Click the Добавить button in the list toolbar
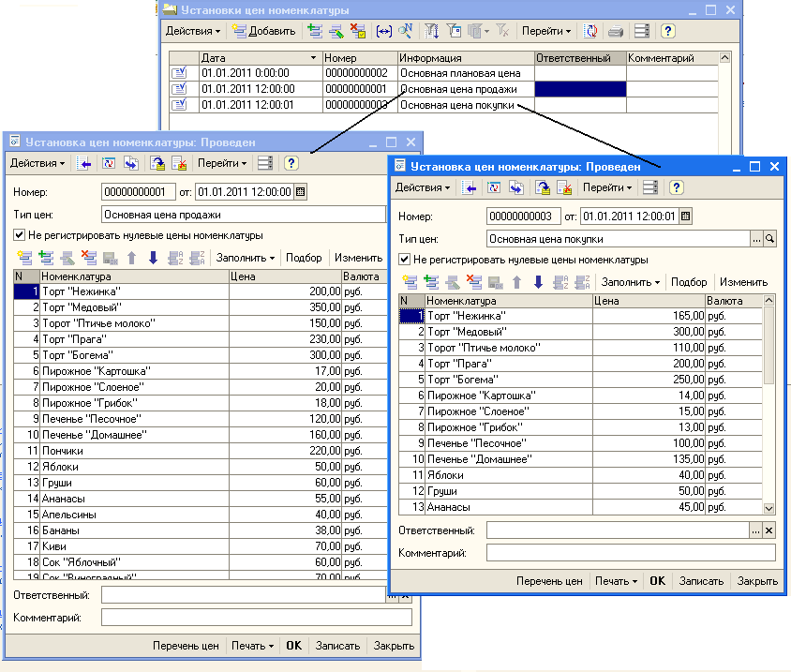This screenshot has width=791, height=672. pos(264,31)
